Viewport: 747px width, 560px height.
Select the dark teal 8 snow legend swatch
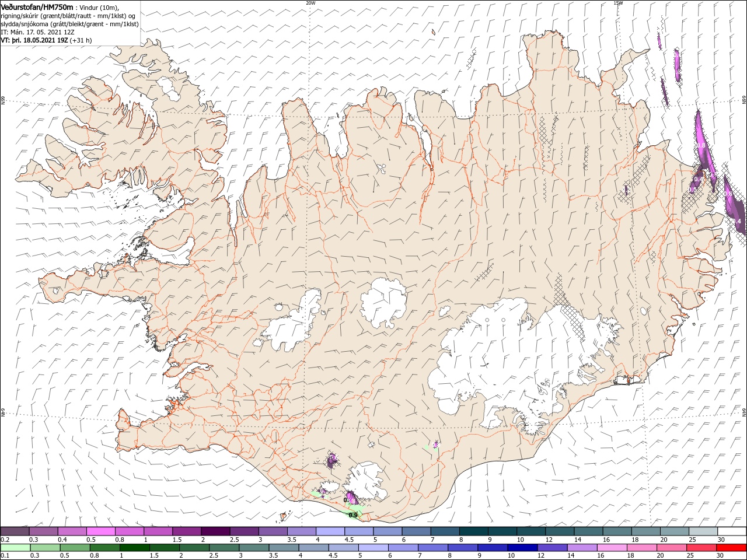coord(474,531)
